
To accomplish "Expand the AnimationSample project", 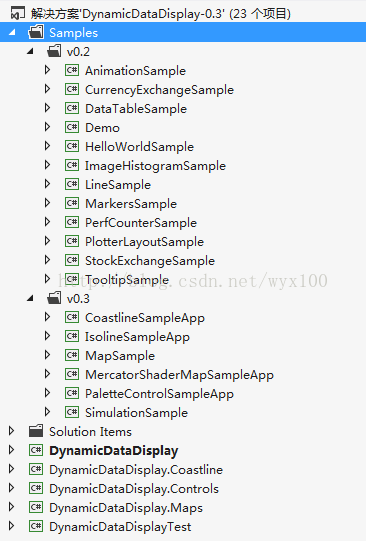I will (48, 70).
